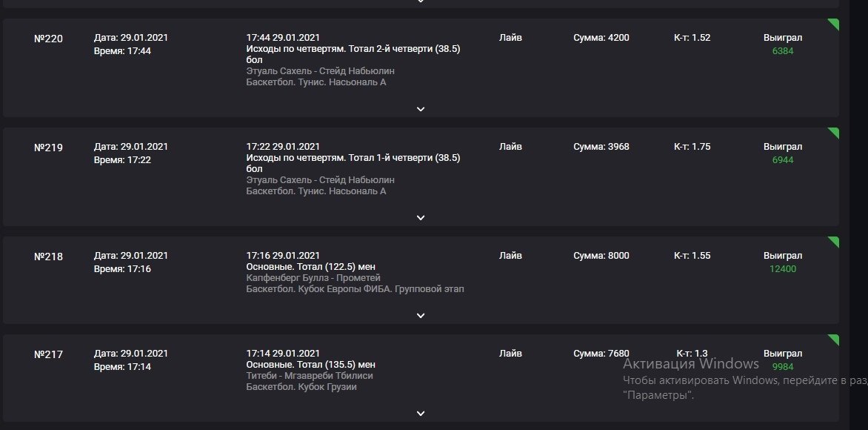Open the Титеби - Мгзавреби Тбилиси match
Screen dimensions: 868x430
click(310, 376)
